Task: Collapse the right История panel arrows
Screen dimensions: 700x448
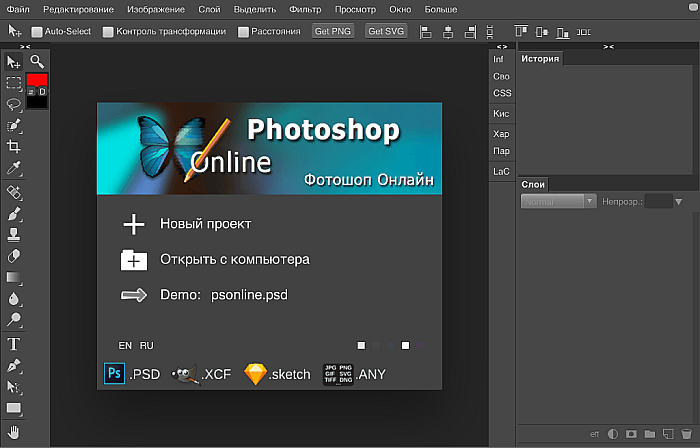Action: (608, 46)
